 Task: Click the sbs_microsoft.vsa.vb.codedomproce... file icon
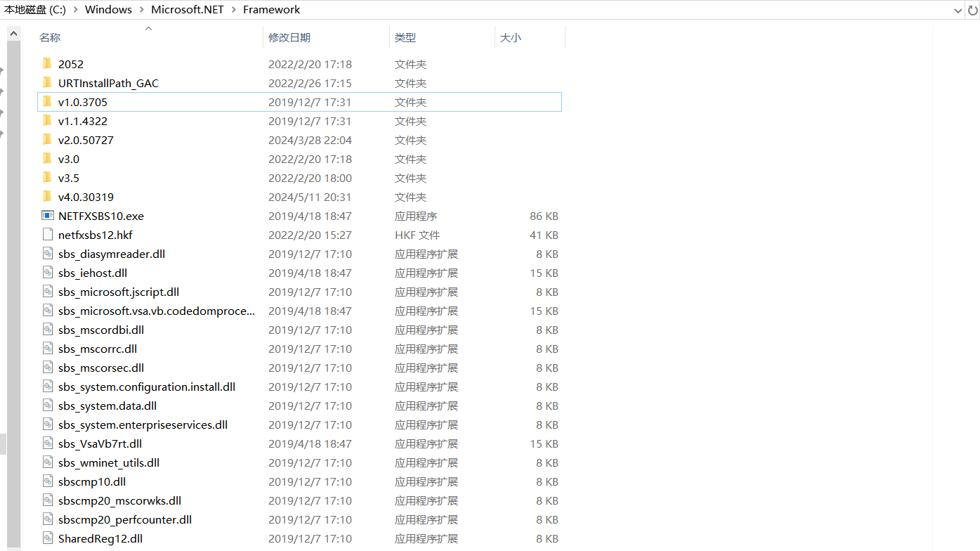coord(48,311)
